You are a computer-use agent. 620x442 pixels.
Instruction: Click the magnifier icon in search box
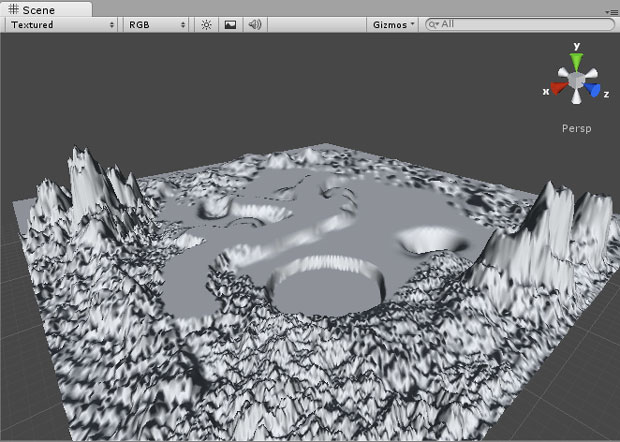tap(433, 24)
